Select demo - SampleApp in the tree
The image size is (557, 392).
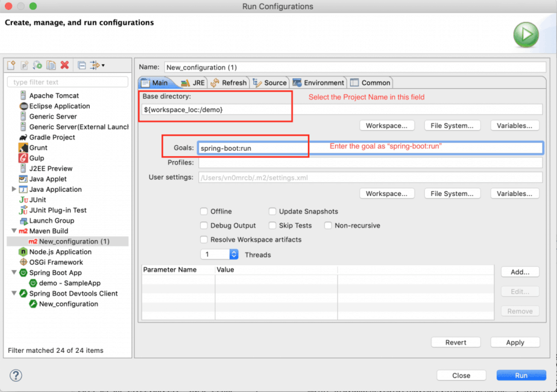pos(69,283)
